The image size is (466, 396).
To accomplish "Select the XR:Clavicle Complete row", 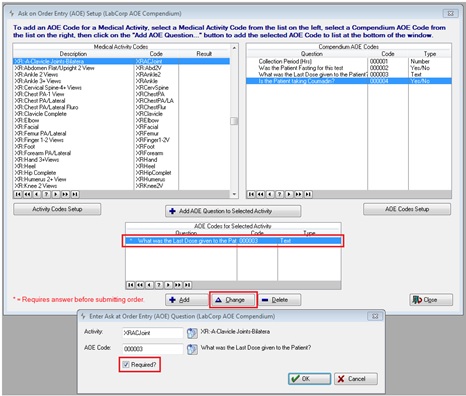I will (121, 114).
